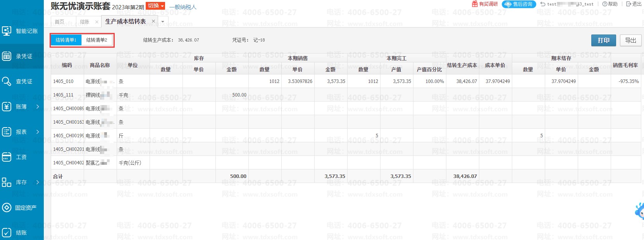Open the 智能记账 sidebar icon
This screenshot has width=644, height=240.
tap(7, 31)
